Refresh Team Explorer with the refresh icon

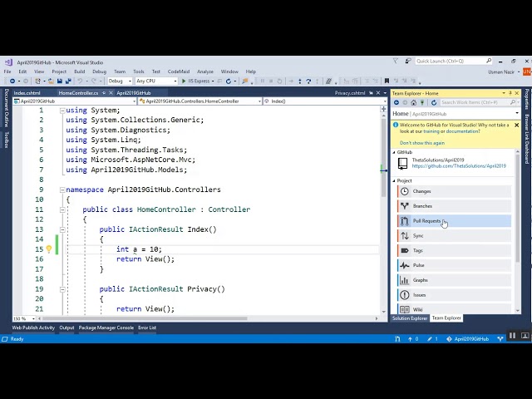pyautogui.click(x=434, y=102)
